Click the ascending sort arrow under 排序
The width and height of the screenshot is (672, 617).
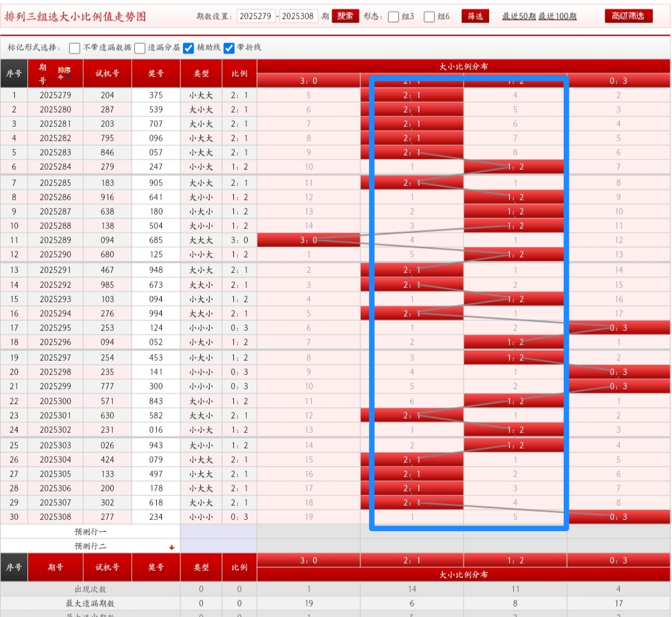click(x=60, y=77)
